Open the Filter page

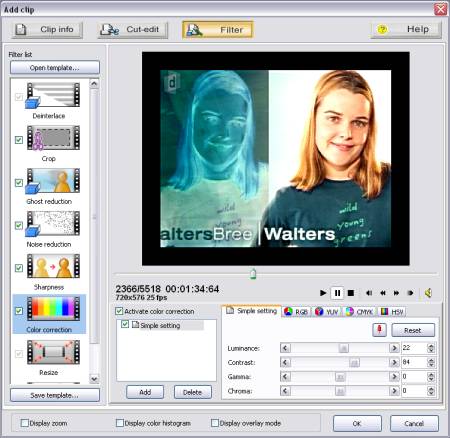point(218,30)
